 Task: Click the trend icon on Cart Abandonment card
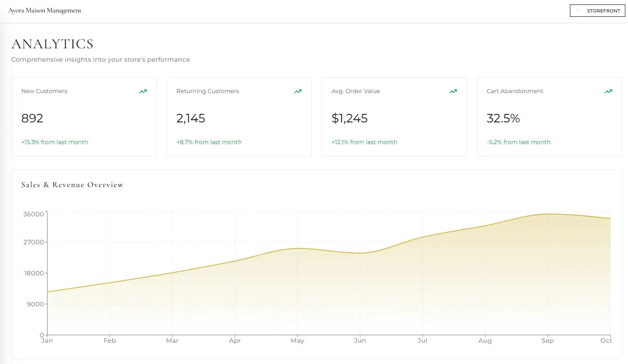pyautogui.click(x=608, y=91)
